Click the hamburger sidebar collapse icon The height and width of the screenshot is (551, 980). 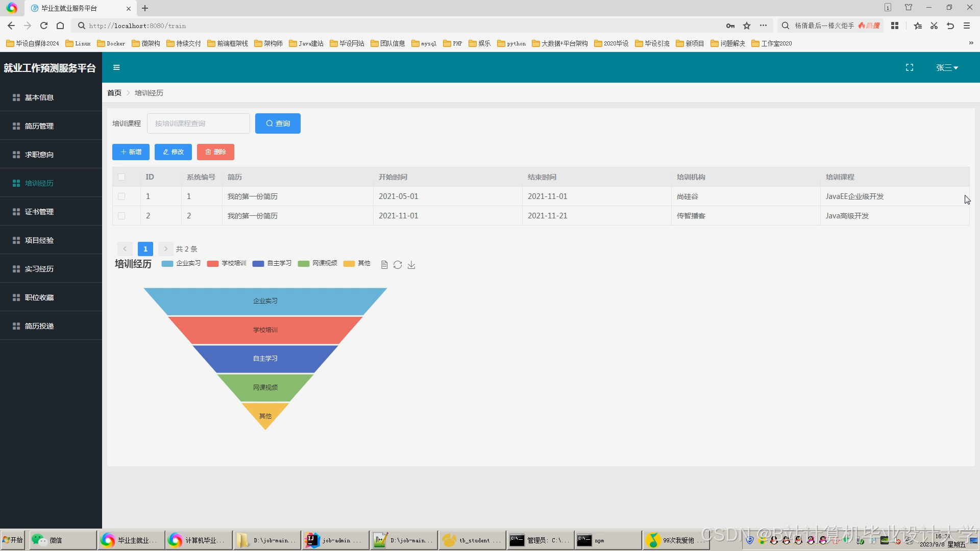(x=116, y=67)
